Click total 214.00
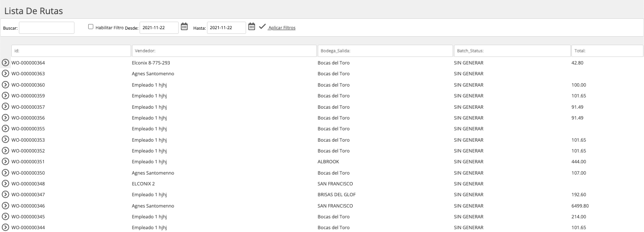The width and height of the screenshot is (644, 232). [x=578, y=216]
